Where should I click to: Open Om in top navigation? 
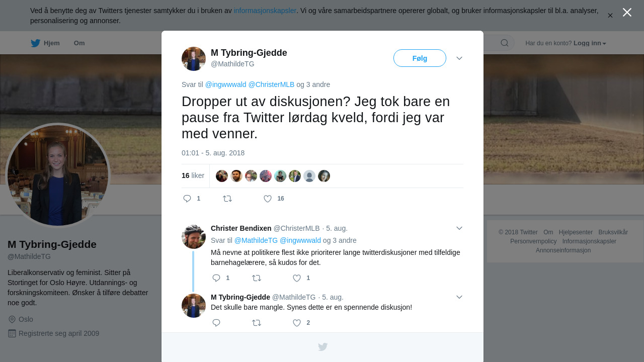click(79, 43)
